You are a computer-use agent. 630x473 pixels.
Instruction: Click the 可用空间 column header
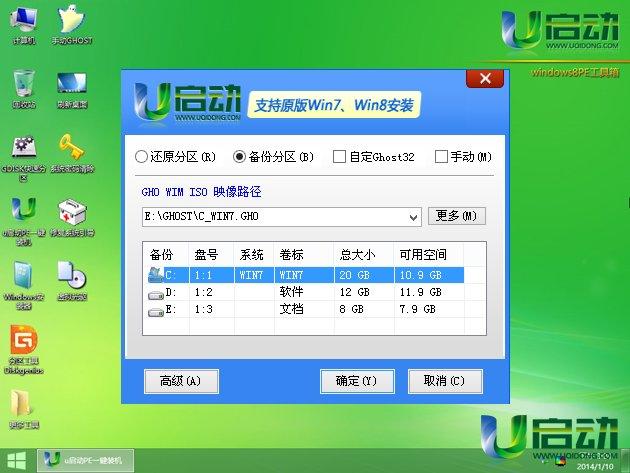click(x=428, y=254)
